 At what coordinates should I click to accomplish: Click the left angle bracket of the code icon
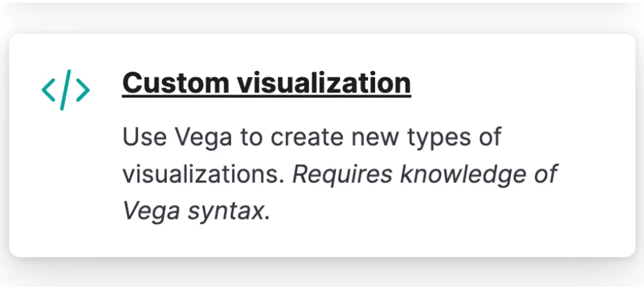[48, 90]
